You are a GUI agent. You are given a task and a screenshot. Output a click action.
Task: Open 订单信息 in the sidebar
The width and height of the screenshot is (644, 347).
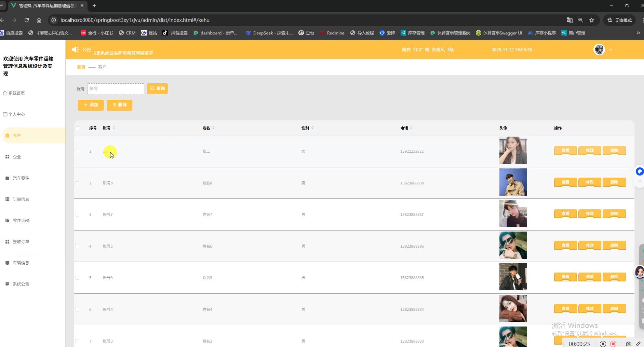click(21, 199)
